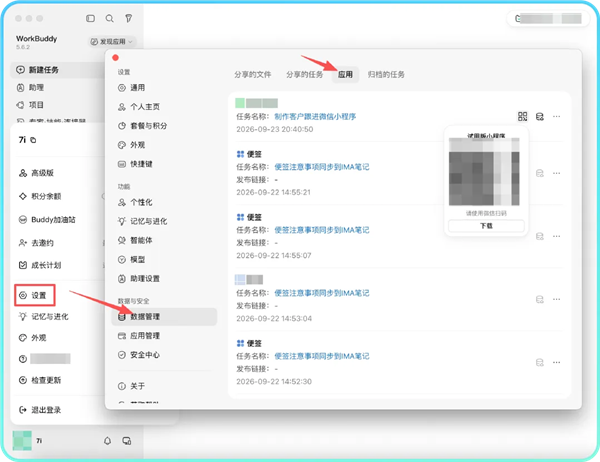Toggle the sidebar panel icon

[90, 18]
